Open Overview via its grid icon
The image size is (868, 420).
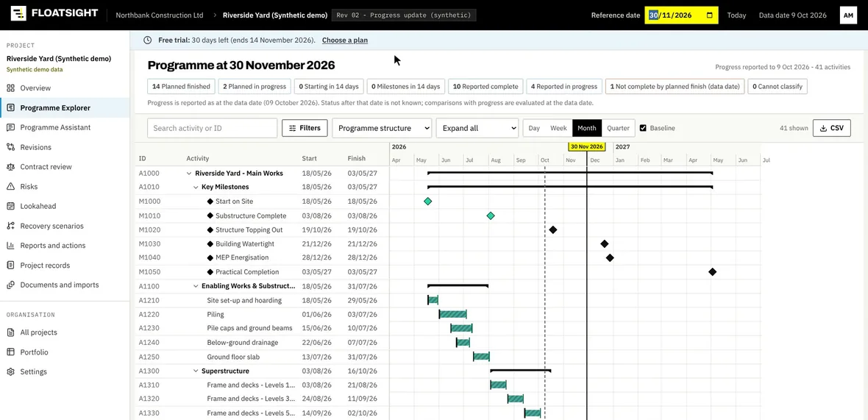[10, 88]
